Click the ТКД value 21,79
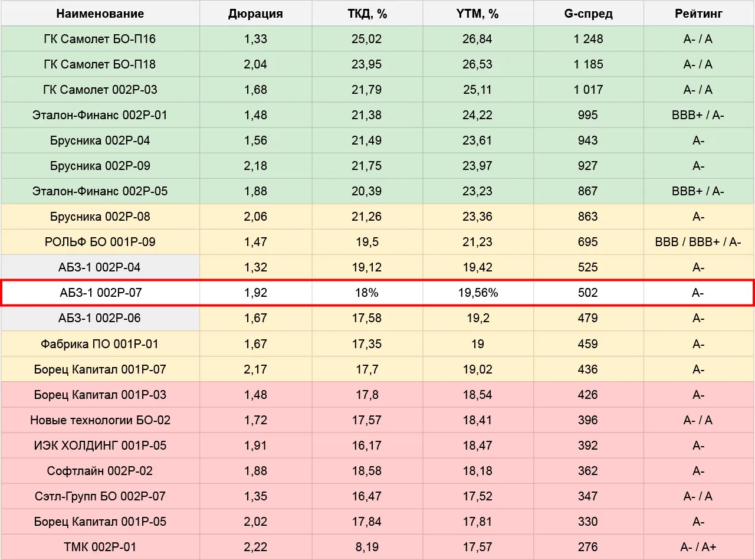Screen dimensions: 755x560 coord(367,90)
